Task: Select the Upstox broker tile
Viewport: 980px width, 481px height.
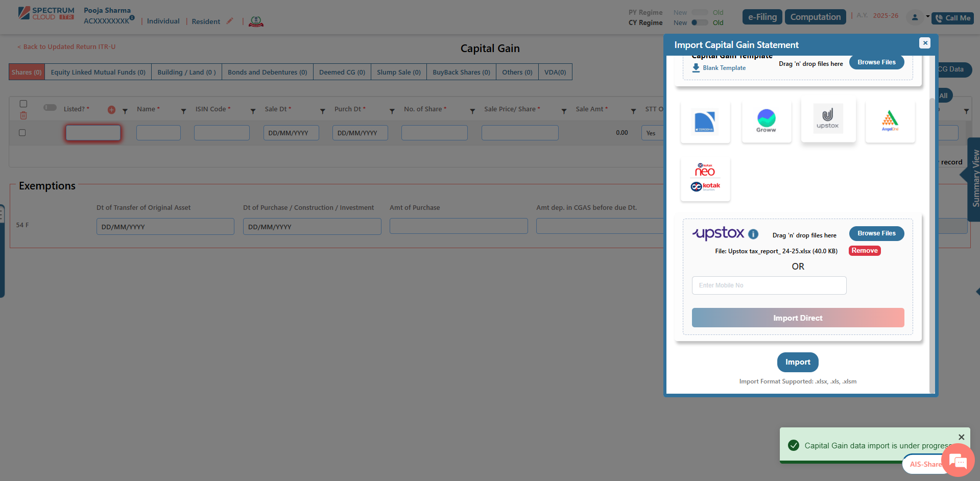Action: click(828, 119)
